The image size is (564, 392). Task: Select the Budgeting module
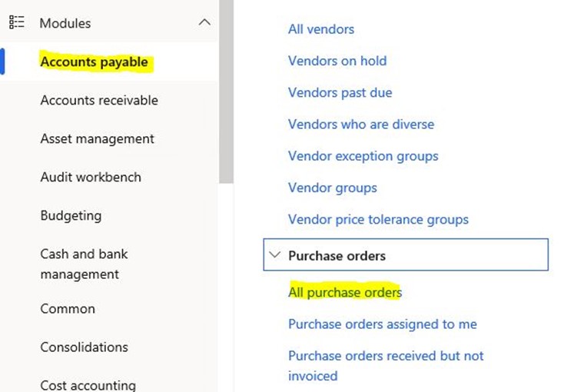71,215
